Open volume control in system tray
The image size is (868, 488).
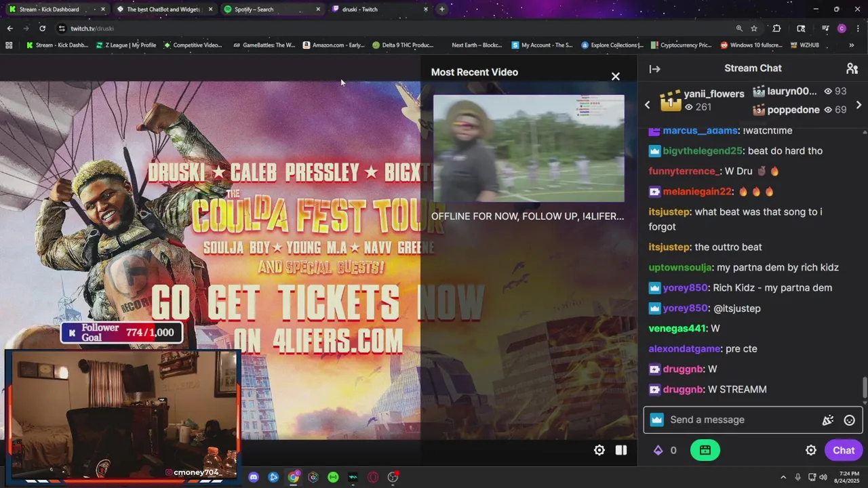pyautogui.click(x=823, y=477)
